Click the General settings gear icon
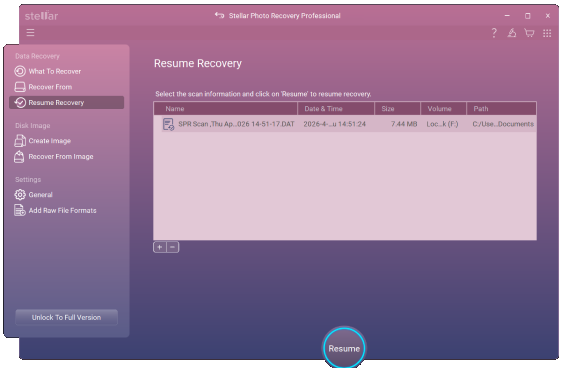 click(20, 195)
